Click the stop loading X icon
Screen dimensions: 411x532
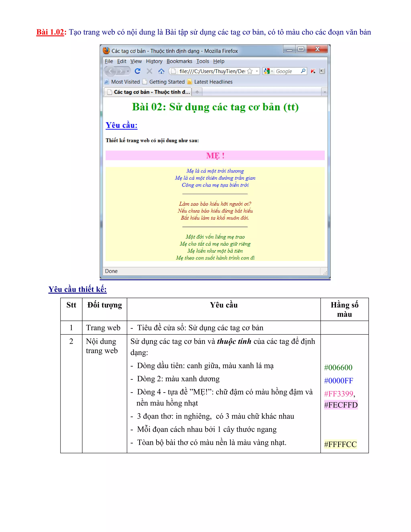(150, 71)
